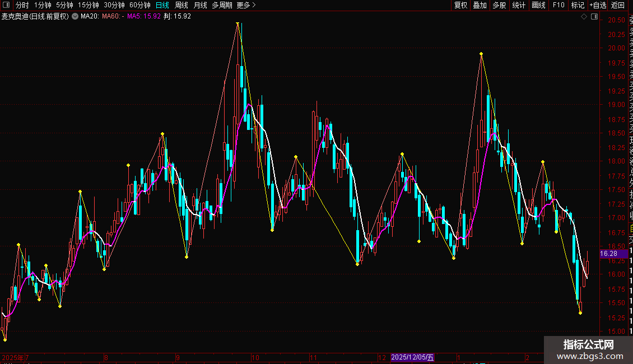The width and height of the screenshot is (633, 364).
Task: Click the highest peak yellow marker near 20.50
Action: [238, 24]
